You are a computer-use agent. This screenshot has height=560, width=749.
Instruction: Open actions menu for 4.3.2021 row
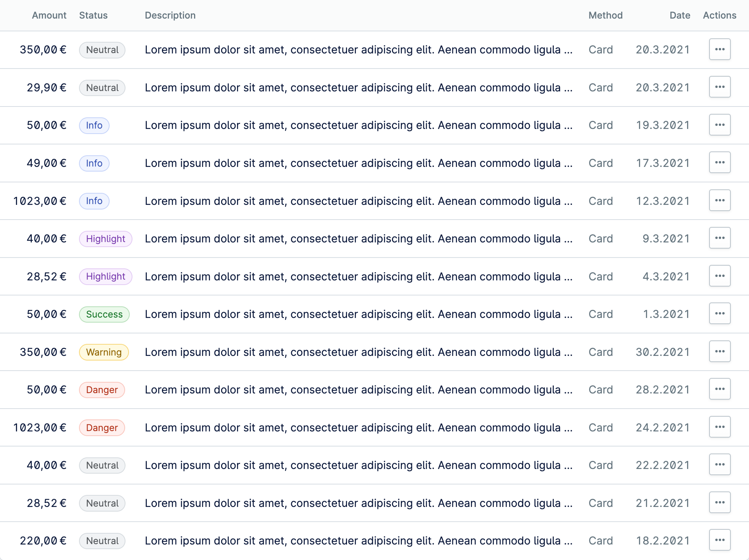pos(720,276)
